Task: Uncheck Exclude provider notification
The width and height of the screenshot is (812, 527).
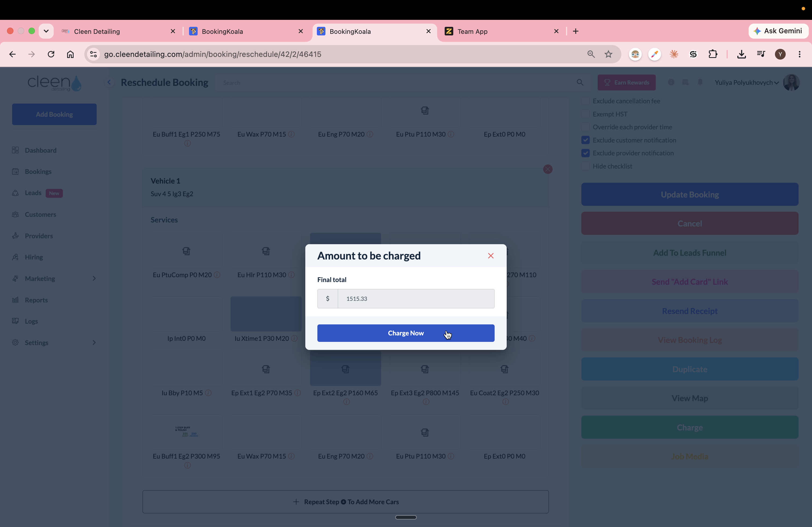Action: [585, 153]
